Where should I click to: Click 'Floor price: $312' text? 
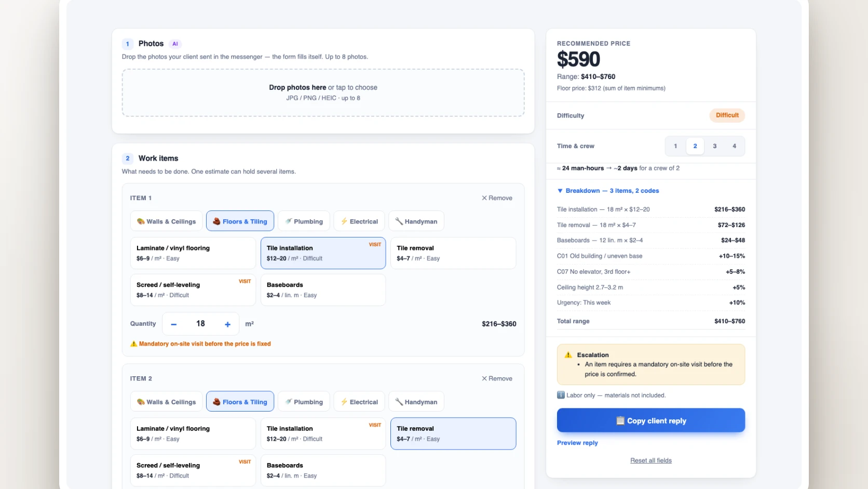pos(611,88)
